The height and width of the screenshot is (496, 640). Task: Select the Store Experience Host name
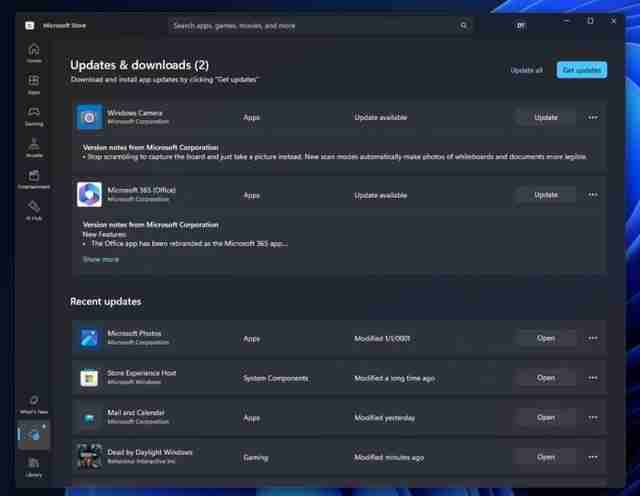click(141, 373)
